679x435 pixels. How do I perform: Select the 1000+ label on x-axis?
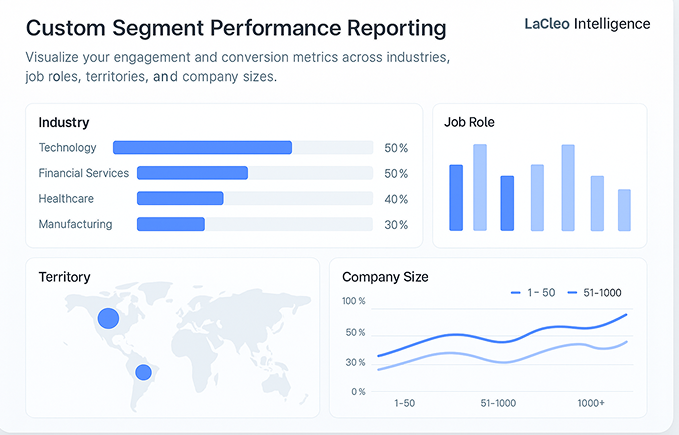click(x=590, y=403)
